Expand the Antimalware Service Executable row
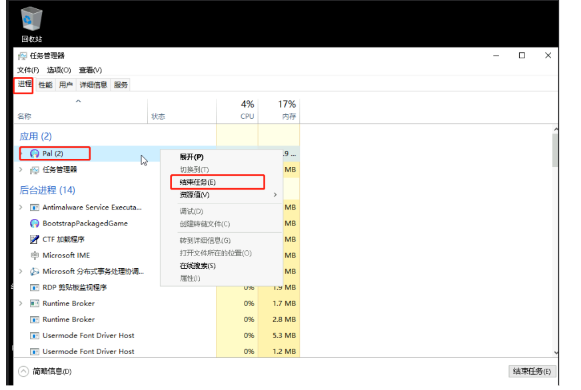Viewport: 581px width, 390px height. point(21,207)
